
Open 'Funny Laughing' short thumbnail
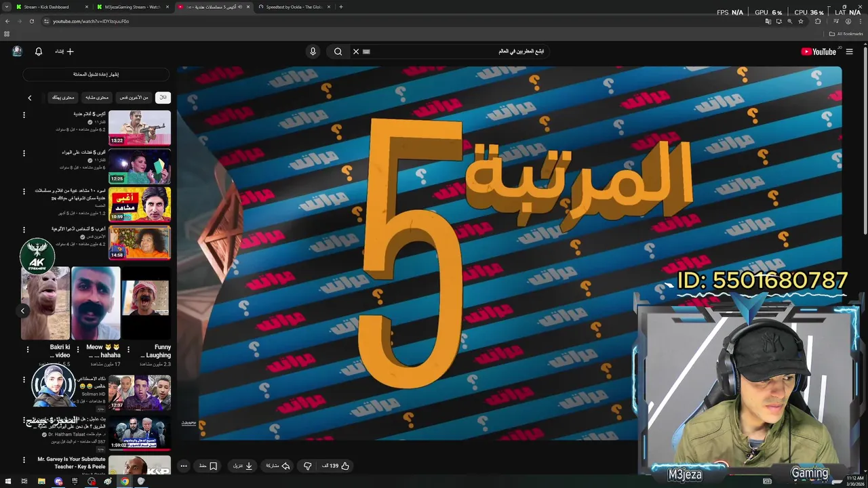(x=146, y=303)
